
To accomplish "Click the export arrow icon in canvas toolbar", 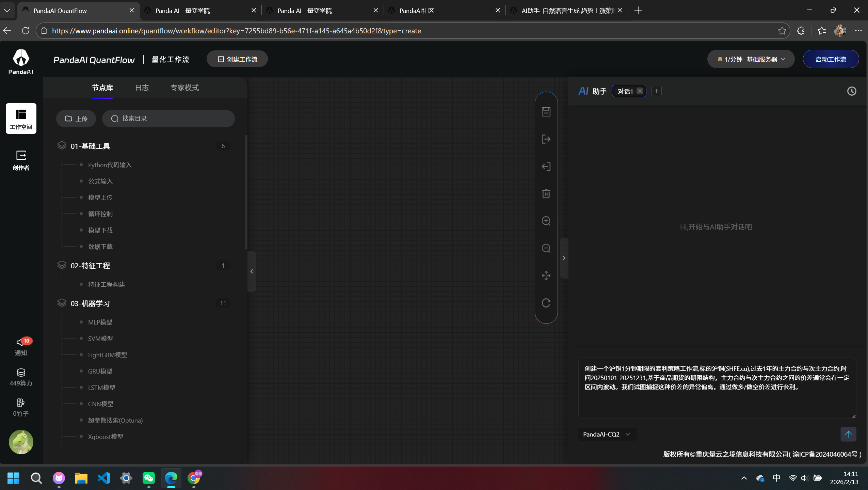I will point(546,139).
